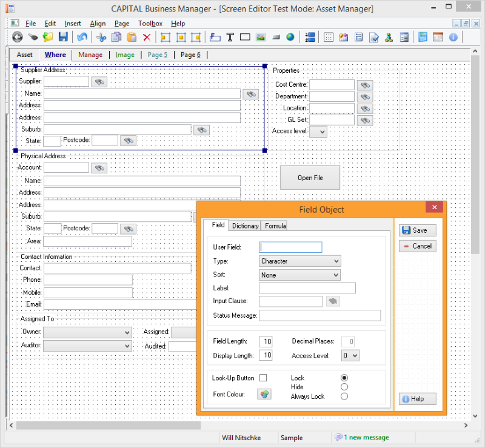Click the dotted grid toolbar icon
The width and height of the screenshot is (485, 448).
pyautogui.click(x=329, y=37)
